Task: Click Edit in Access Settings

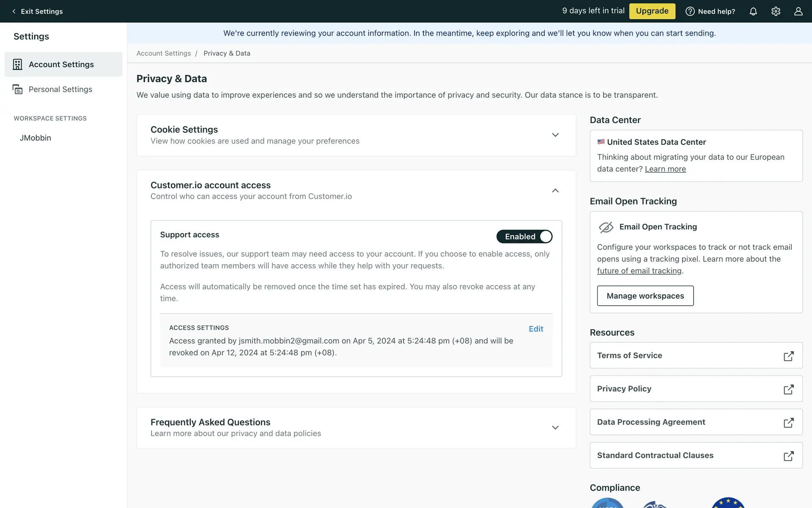Action: click(x=535, y=329)
